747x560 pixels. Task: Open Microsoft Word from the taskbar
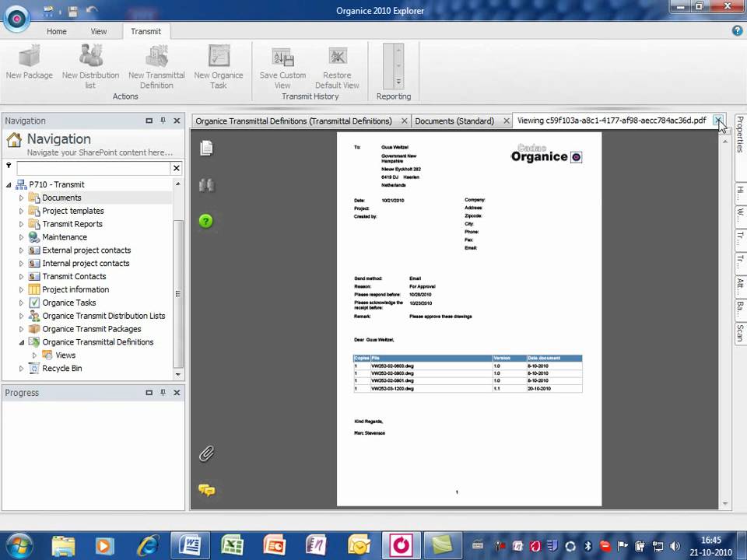pyautogui.click(x=191, y=545)
